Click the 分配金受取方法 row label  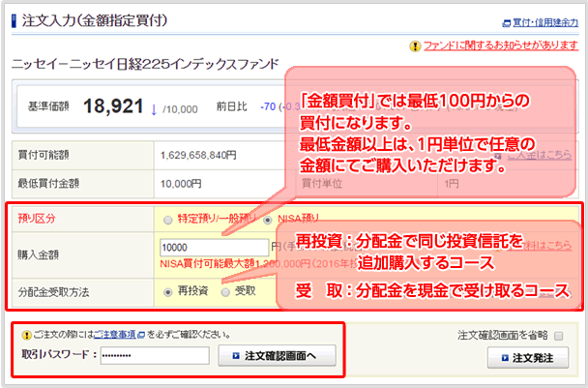53,292
